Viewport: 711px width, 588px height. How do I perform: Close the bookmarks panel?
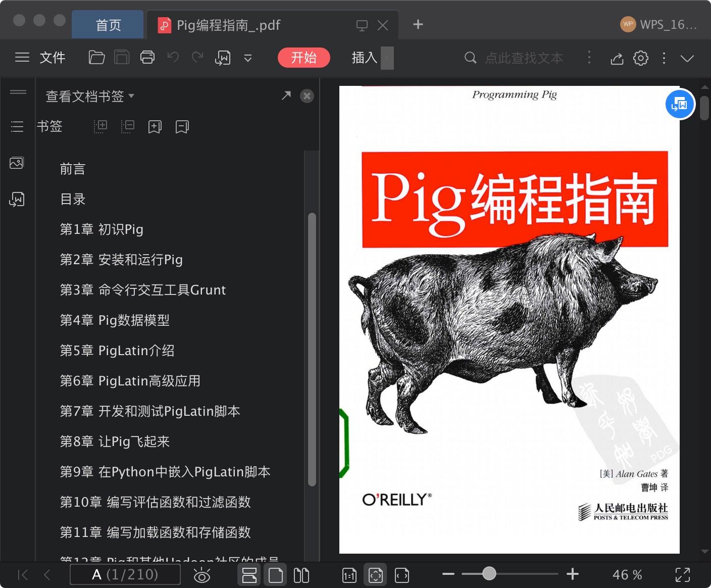click(x=307, y=96)
